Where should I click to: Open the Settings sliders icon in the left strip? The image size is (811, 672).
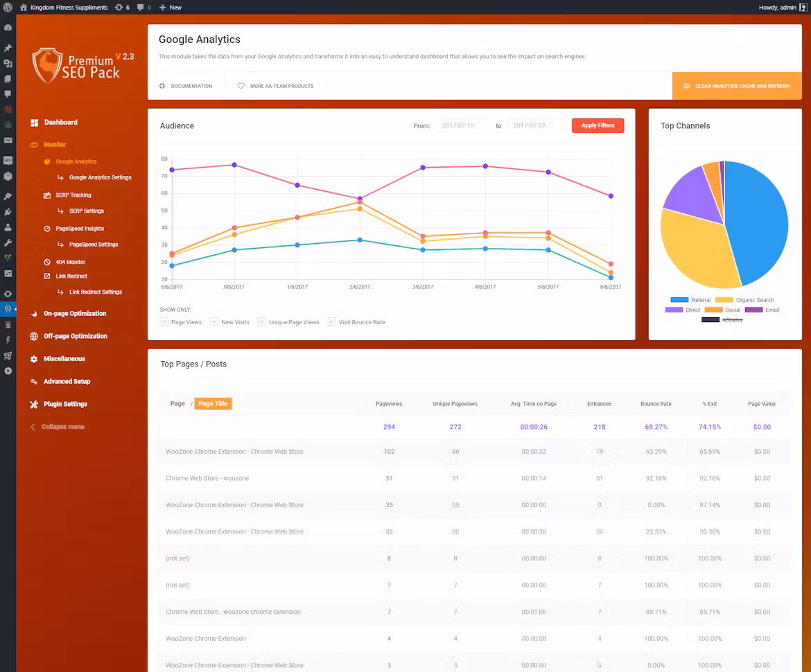click(x=8, y=274)
